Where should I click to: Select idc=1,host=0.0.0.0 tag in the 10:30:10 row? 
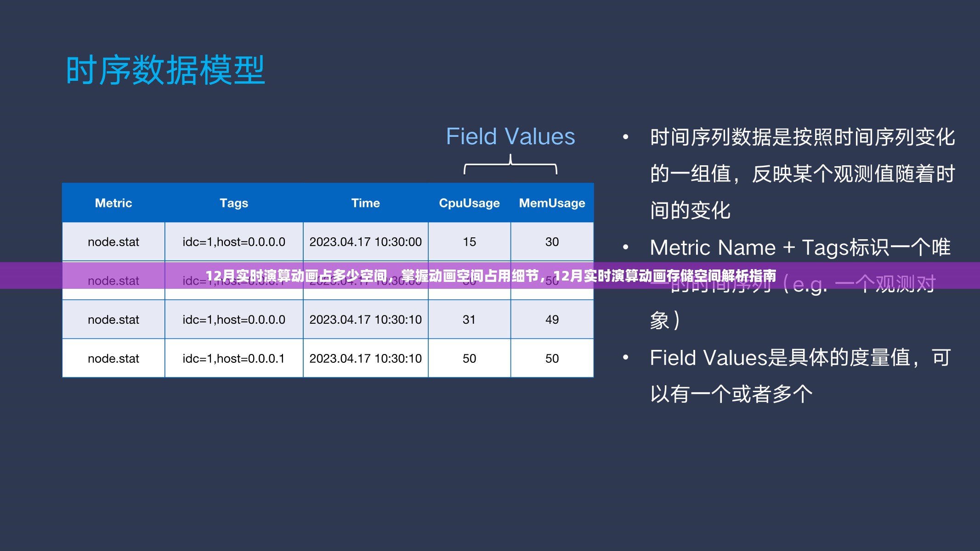pos(234,320)
